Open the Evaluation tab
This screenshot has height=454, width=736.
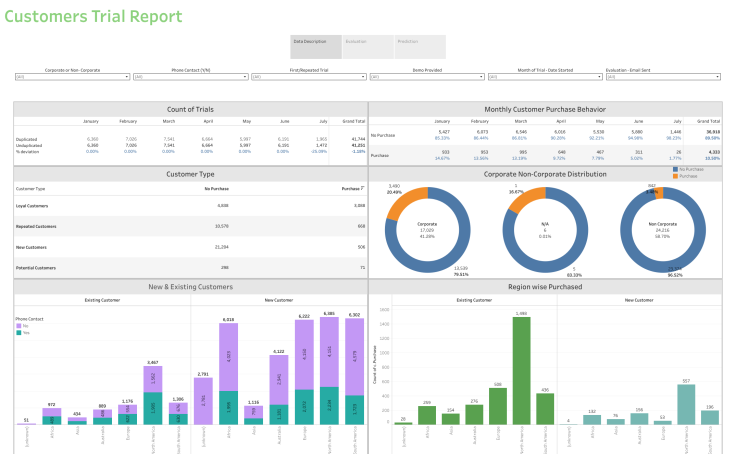coord(368,46)
